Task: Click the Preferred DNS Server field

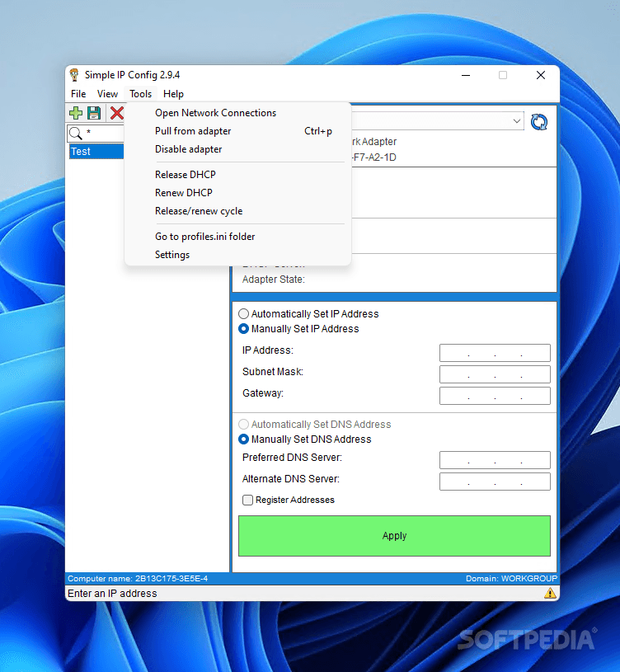Action: [x=495, y=460]
